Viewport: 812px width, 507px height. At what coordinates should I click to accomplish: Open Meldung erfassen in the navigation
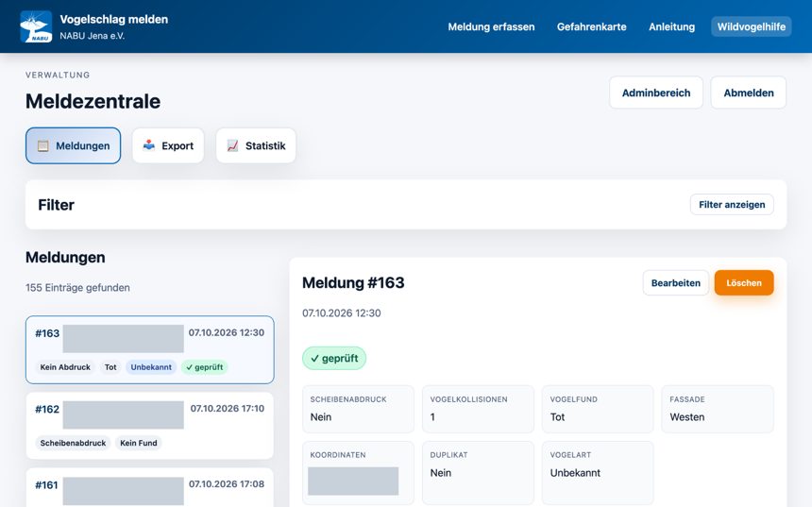point(491,27)
